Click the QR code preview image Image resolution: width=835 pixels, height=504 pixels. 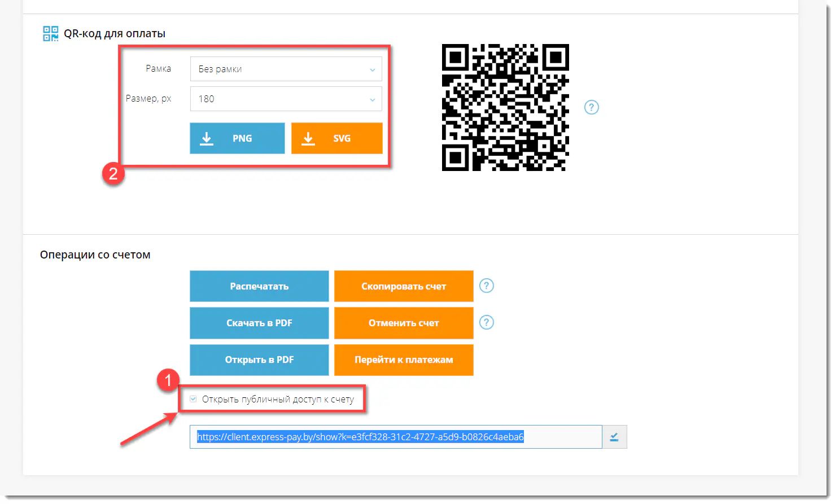pos(505,107)
